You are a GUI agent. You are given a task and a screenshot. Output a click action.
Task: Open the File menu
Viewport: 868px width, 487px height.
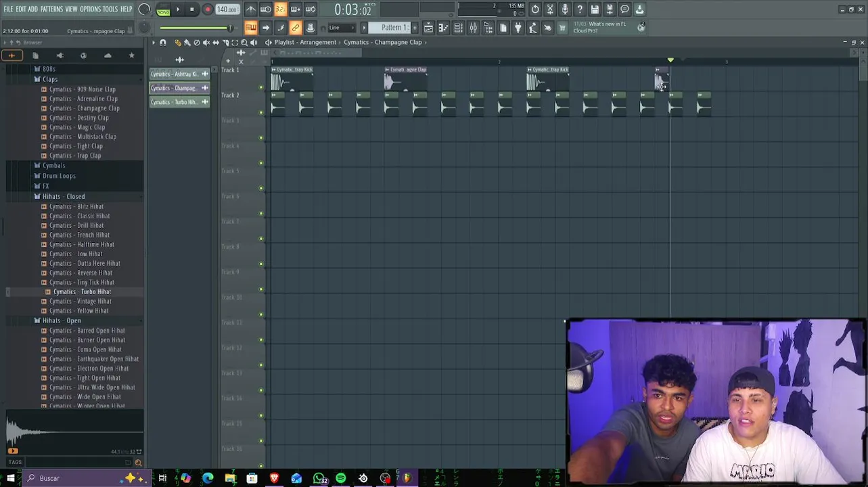(x=9, y=9)
